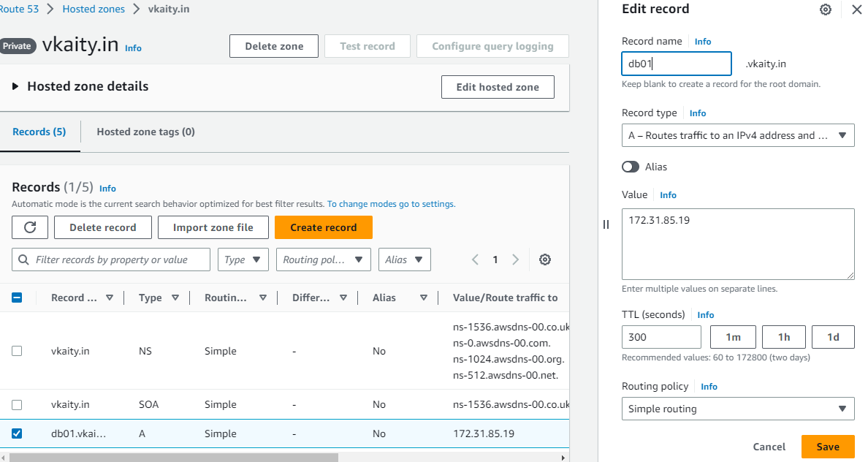This screenshot has width=868, height=462.
Task: Open the Type filter dropdown
Action: click(243, 260)
